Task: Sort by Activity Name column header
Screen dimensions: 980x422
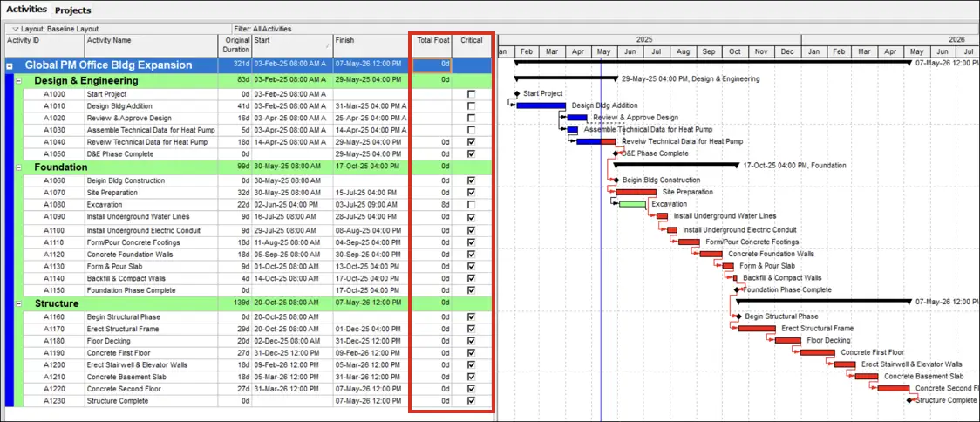Action: [151, 45]
